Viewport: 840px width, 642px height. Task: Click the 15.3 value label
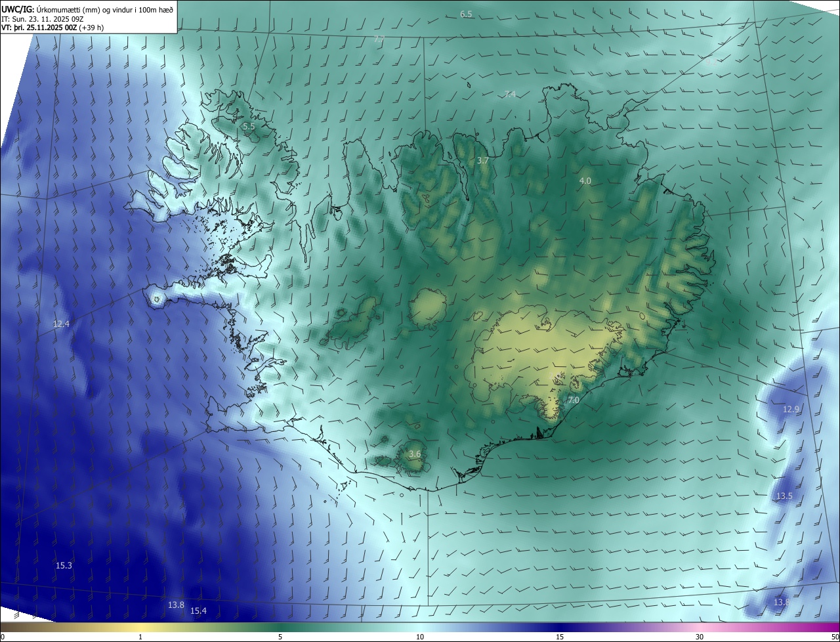pos(64,565)
